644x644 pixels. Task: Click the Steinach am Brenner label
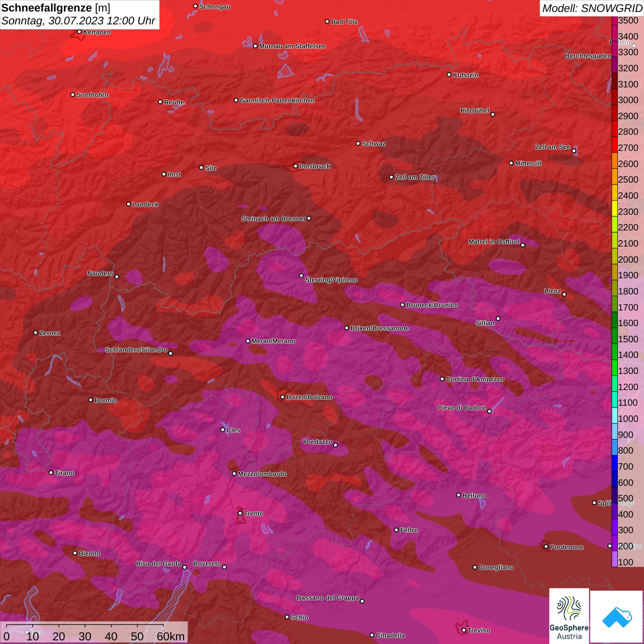[273, 218]
